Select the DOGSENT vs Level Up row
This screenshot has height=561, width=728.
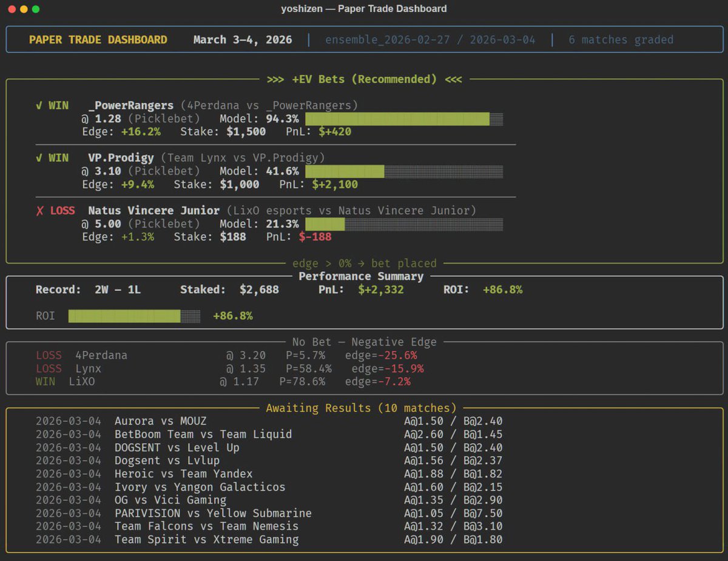[x=269, y=447]
